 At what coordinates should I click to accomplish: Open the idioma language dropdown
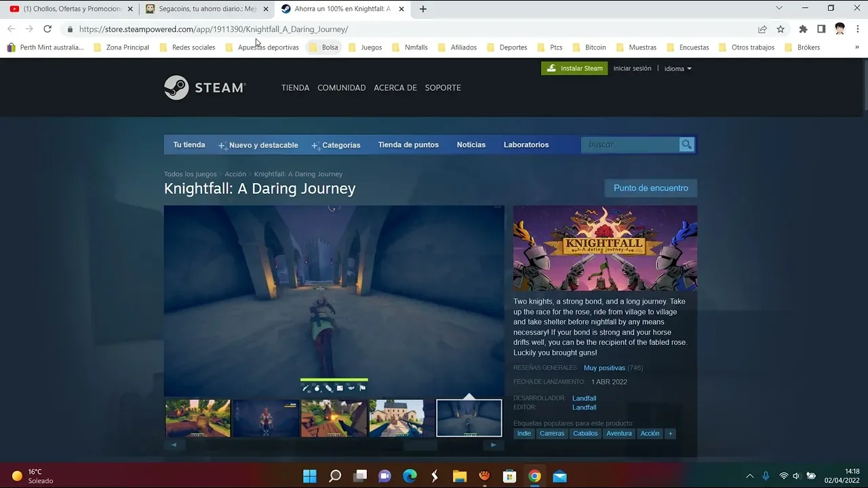[677, 68]
